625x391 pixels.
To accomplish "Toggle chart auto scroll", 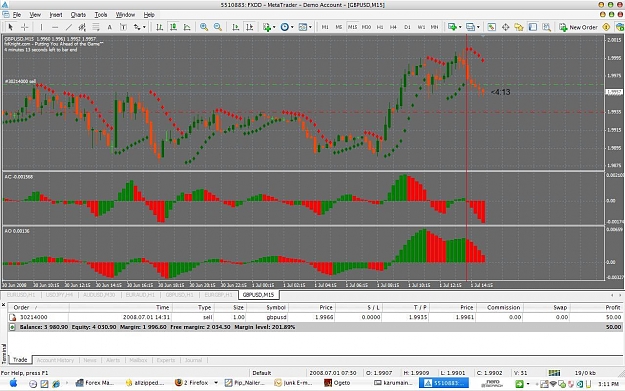I will pos(236,27).
